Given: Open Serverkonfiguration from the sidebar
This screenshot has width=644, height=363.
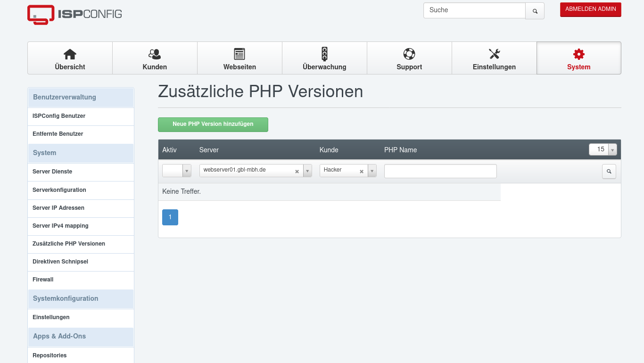Looking at the screenshot, I should point(59,190).
